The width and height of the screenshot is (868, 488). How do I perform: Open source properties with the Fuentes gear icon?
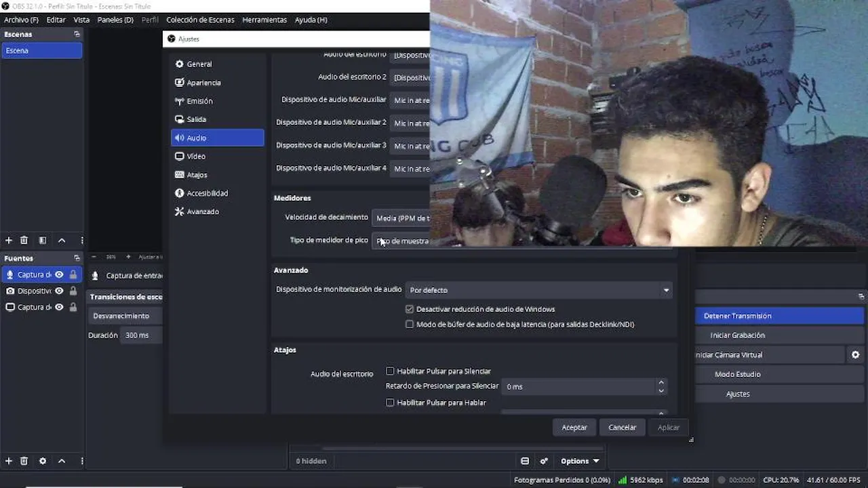[x=43, y=461]
